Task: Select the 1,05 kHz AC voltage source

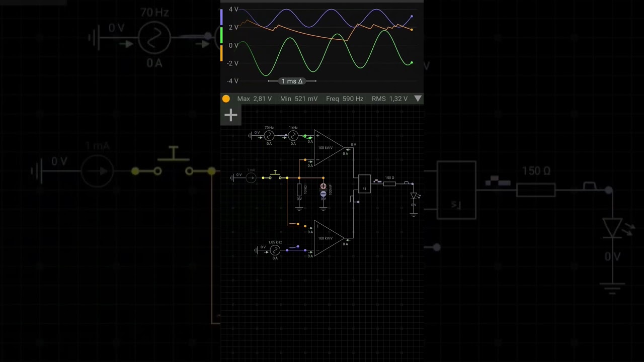Action: [x=275, y=250]
